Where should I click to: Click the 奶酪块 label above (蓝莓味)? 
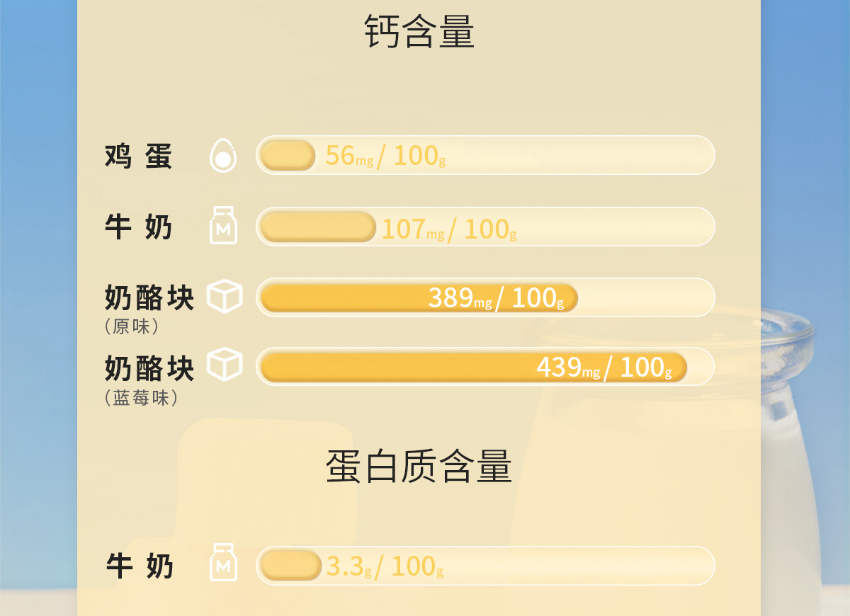tap(149, 369)
